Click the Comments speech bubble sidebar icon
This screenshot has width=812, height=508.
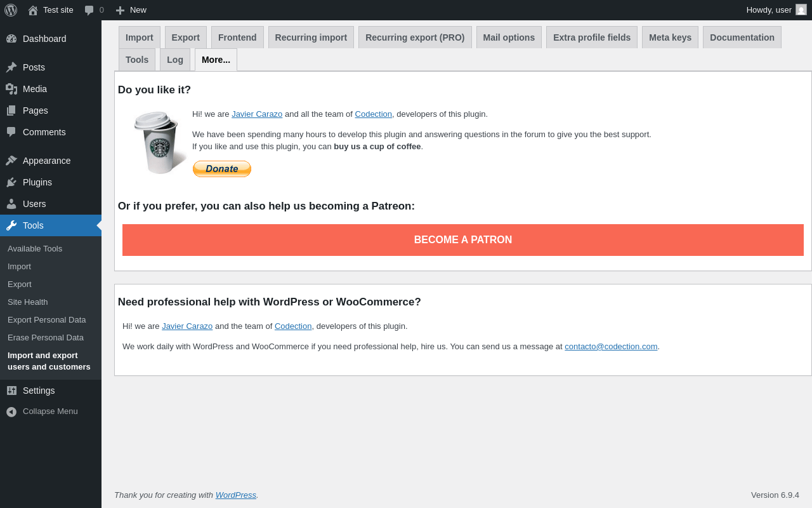11,132
